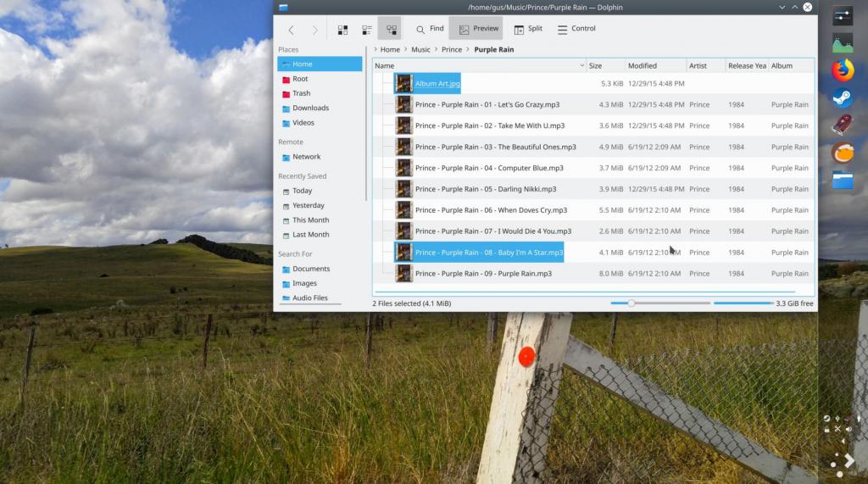Select the Details view mode icon

coord(390,30)
